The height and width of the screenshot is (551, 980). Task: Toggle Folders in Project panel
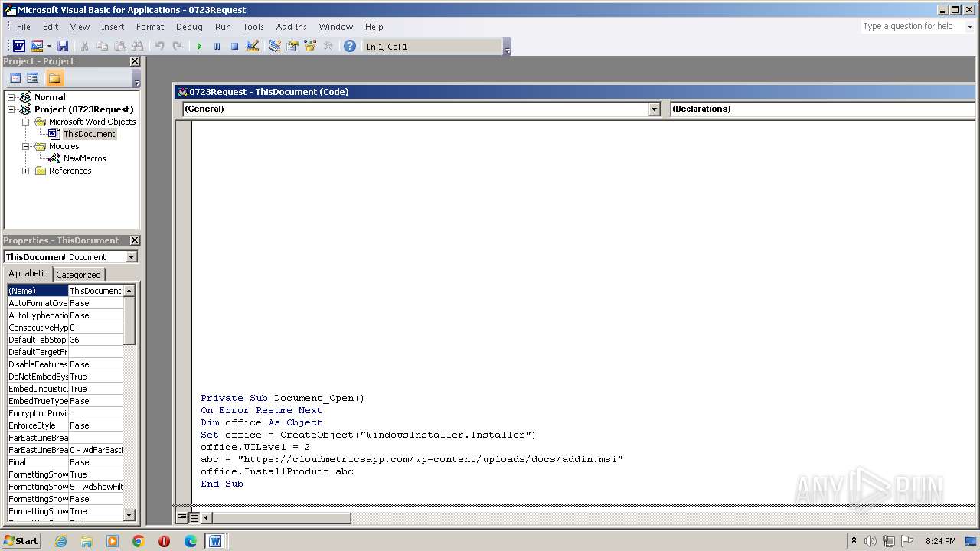click(54, 78)
